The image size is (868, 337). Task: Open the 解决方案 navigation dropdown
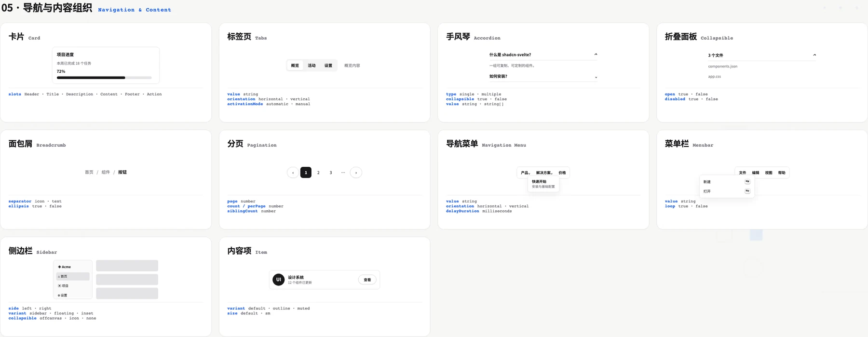544,173
